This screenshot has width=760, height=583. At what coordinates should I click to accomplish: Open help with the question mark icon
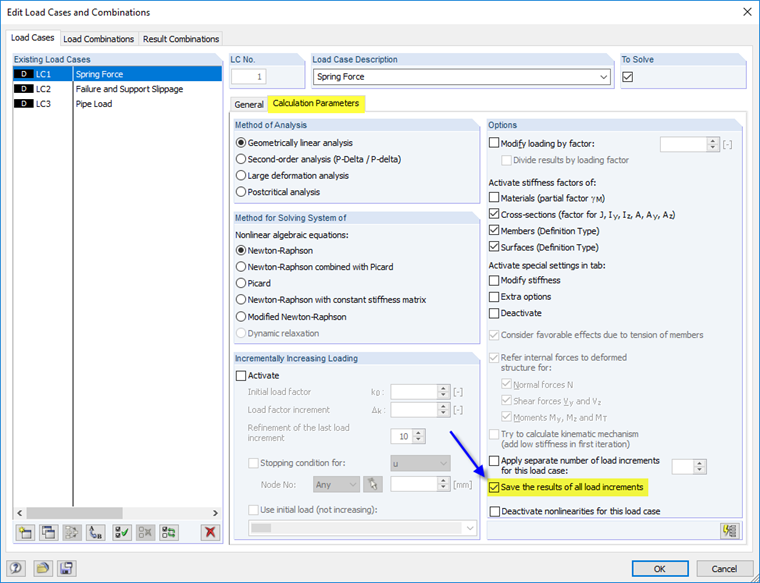(x=16, y=568)
